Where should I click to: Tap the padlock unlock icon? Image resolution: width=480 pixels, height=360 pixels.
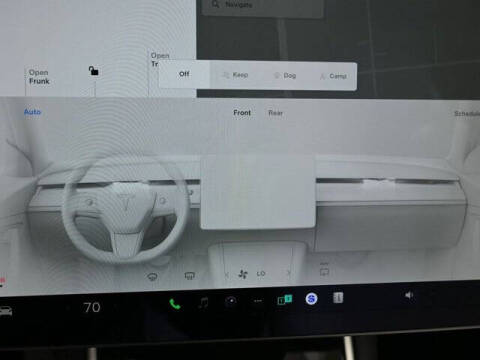click(x=94, y=71)
